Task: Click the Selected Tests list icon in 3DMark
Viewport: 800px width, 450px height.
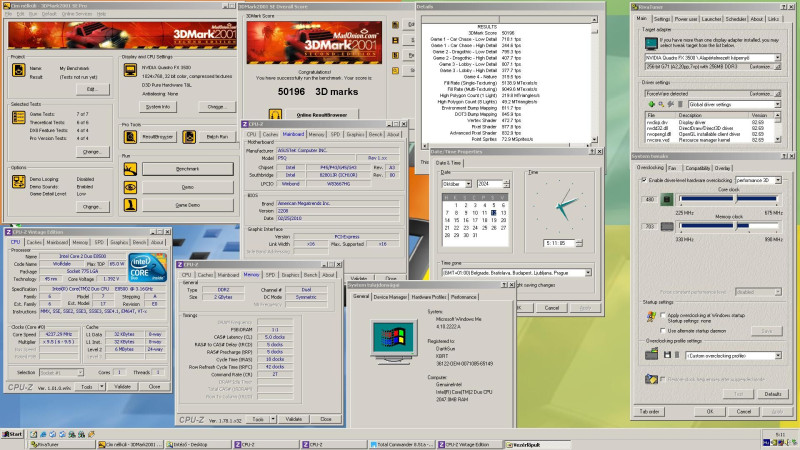Action: 18,117
